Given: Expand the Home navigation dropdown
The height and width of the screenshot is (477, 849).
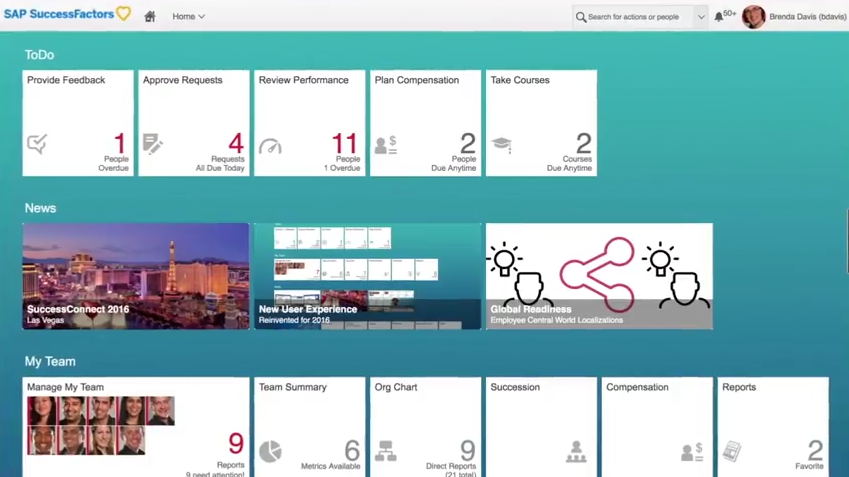Looking at the screenshot, I should click(x=188, y=17).
